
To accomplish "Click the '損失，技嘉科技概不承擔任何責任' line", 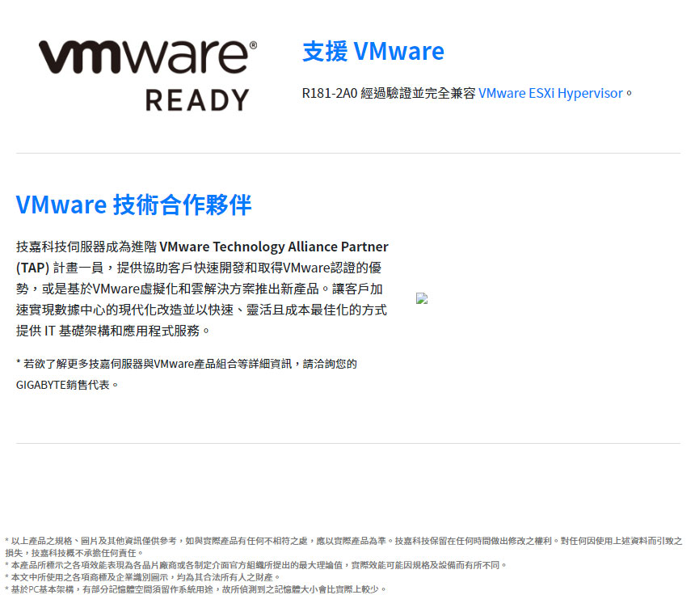I will (x=74, y=553).
